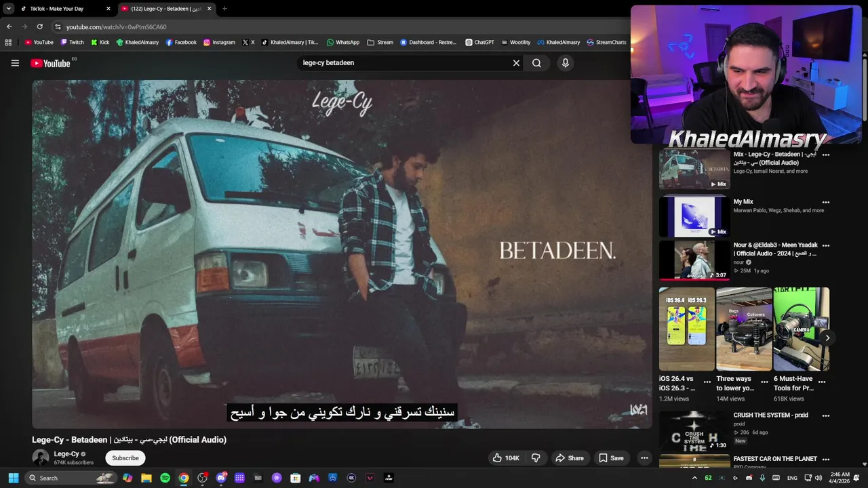The height and width of the screenshot is (488, 868).
Task: Show hidden tray icons chevron
Action: (x=694, y=478)
